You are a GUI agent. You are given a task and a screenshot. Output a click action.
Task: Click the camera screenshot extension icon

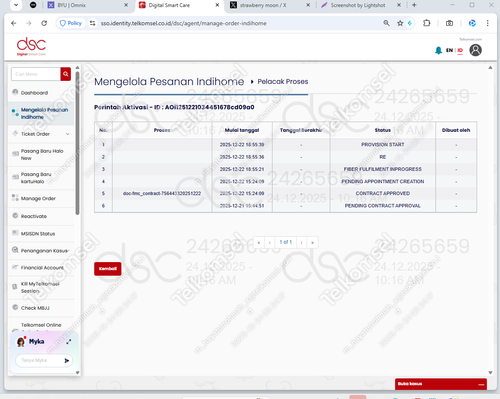(449, 23)
